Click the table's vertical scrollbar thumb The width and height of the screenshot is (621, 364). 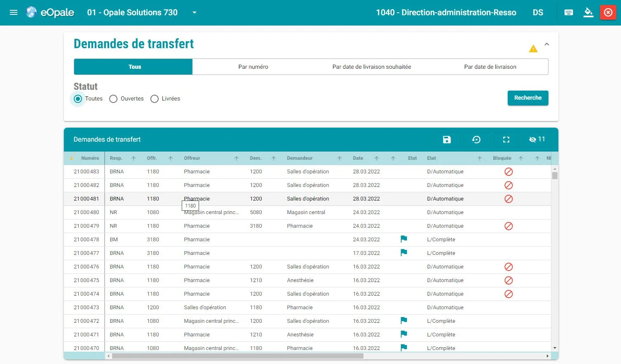tap(555, 176)
